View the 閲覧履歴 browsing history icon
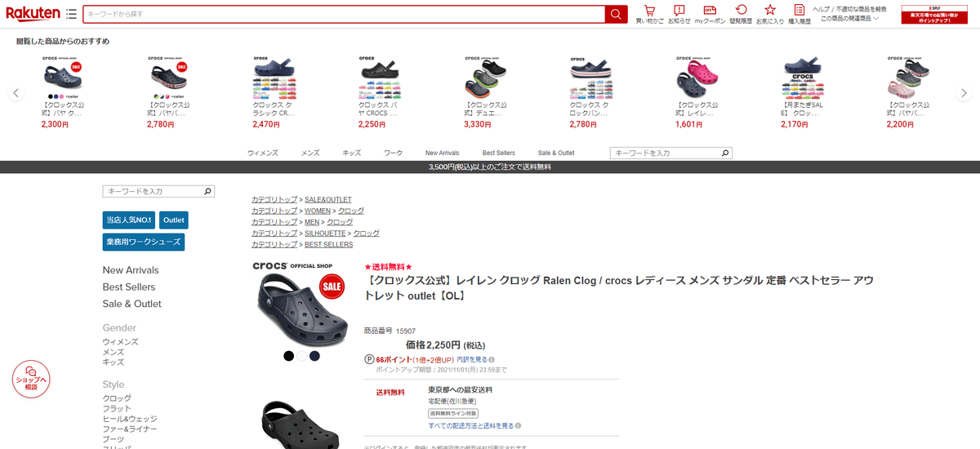Image resolution: width=980 pixels, height=449 pixels. [741, 14]
